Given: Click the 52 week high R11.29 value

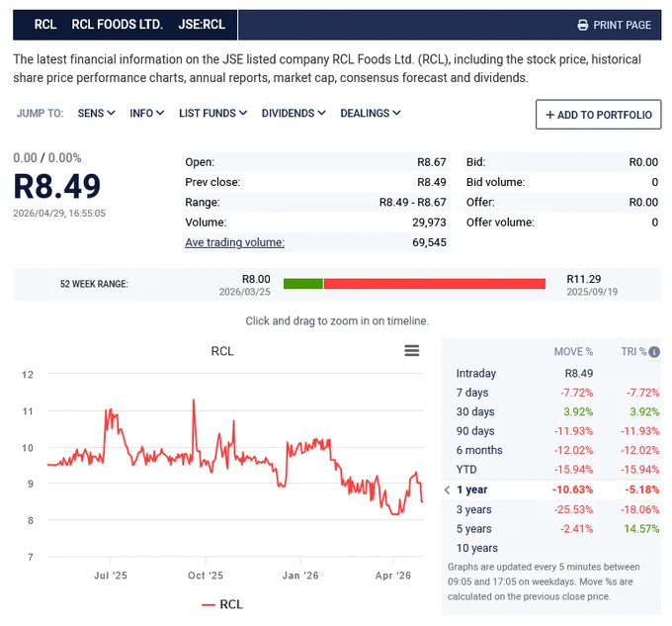Looking at the screenshot, I should [584, 279].
